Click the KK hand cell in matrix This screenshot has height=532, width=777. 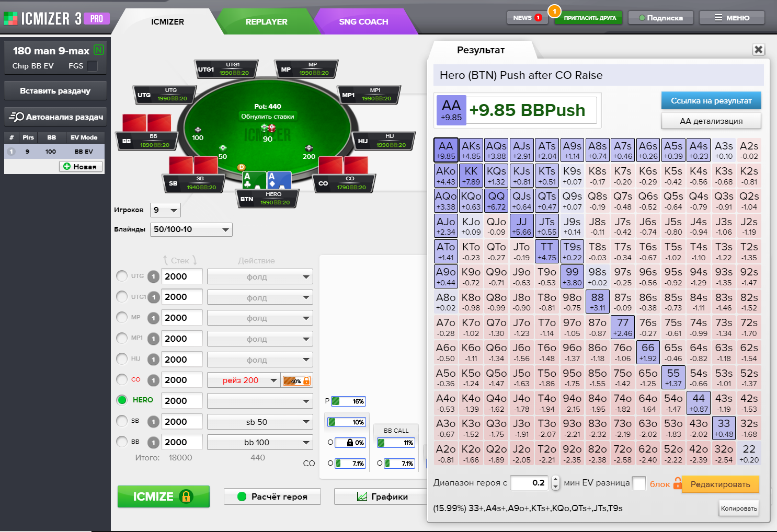(471, 176)
